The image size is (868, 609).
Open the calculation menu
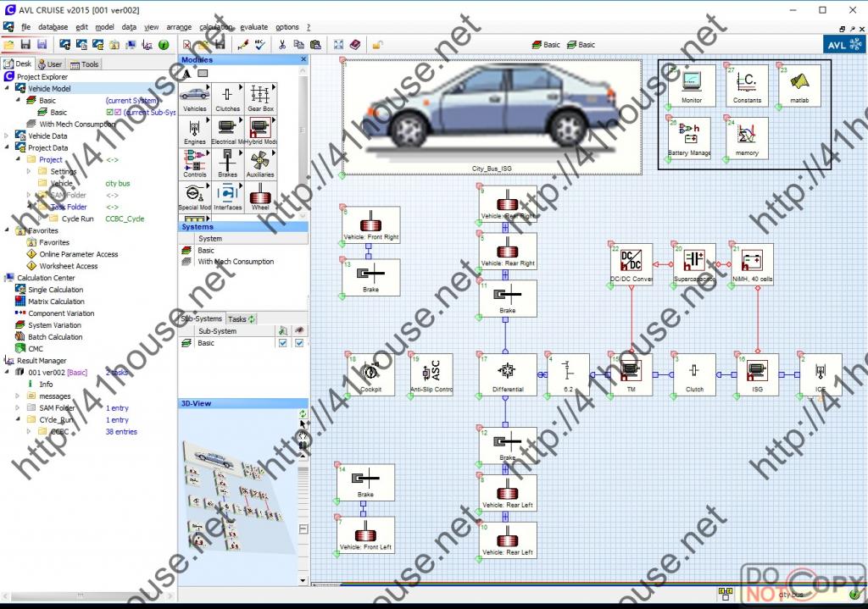coord(216,26)
